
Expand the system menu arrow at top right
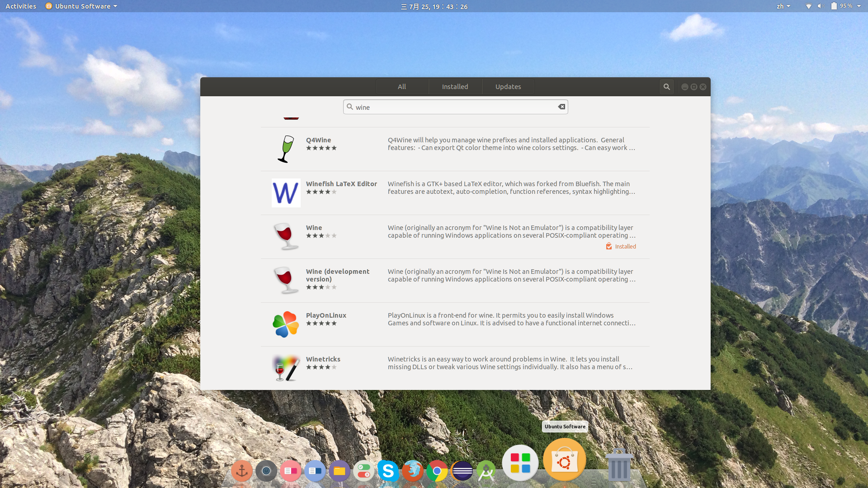click(859, 6)
